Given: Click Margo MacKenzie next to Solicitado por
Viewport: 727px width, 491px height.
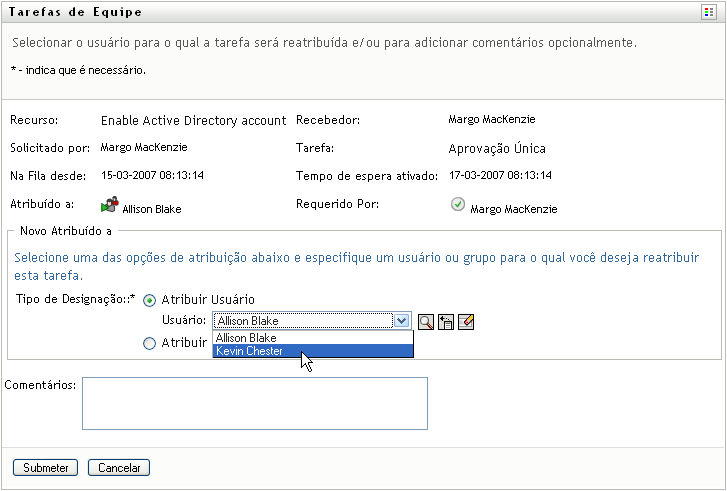Looking at the screenshot, I should click(144, 147).
